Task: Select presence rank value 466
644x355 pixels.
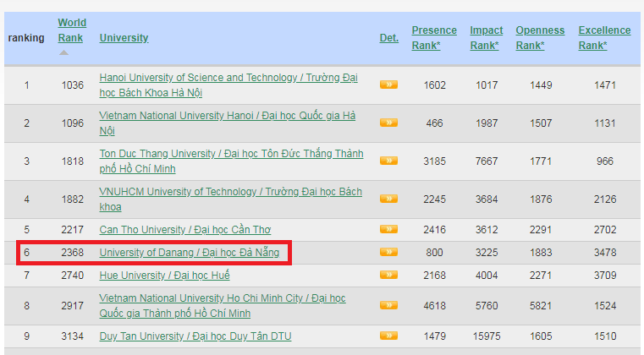Action: pos(434,123)
